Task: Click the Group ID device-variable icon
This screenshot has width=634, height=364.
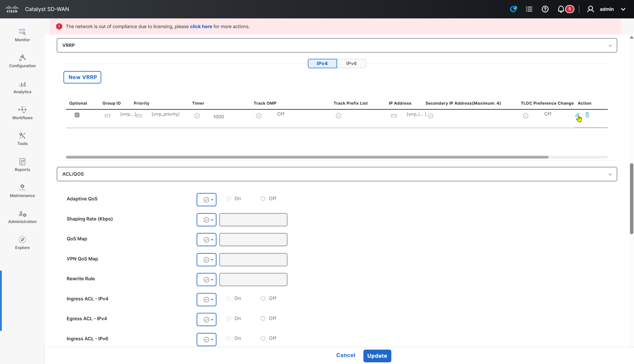Action: pyautogui.click(x=107, y=116)
